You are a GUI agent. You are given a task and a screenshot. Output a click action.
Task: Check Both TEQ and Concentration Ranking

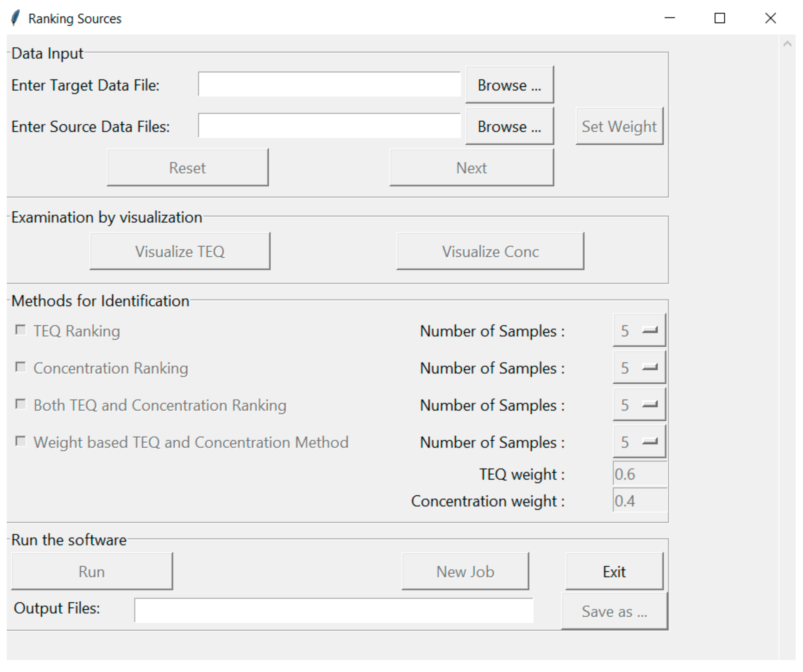pyautogui.click(x=20, y=404)
